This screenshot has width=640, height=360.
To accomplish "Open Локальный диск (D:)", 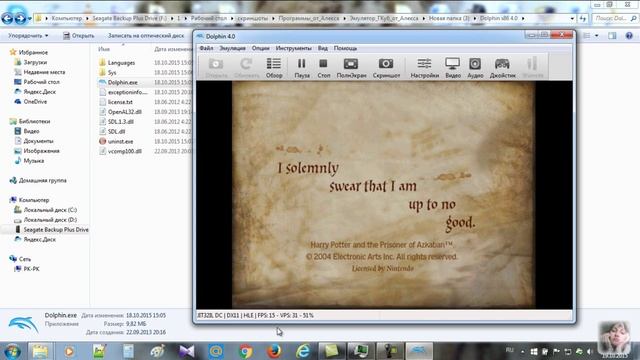I will [50, 220].
